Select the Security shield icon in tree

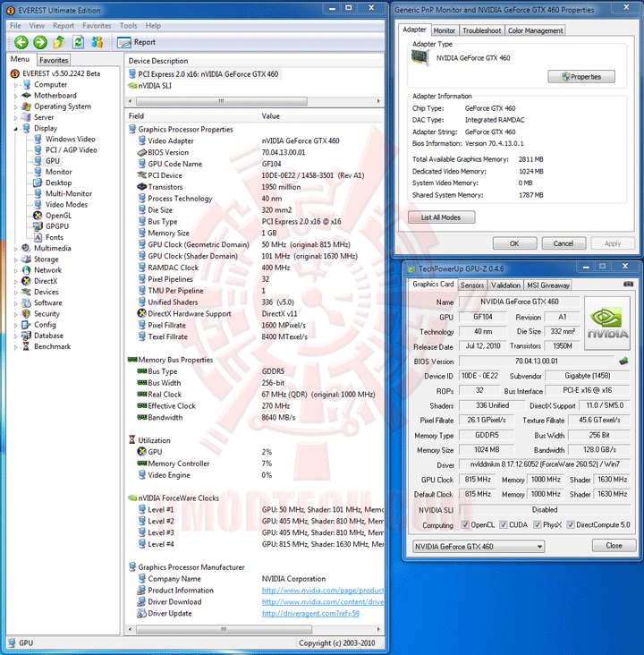[26, 314]
